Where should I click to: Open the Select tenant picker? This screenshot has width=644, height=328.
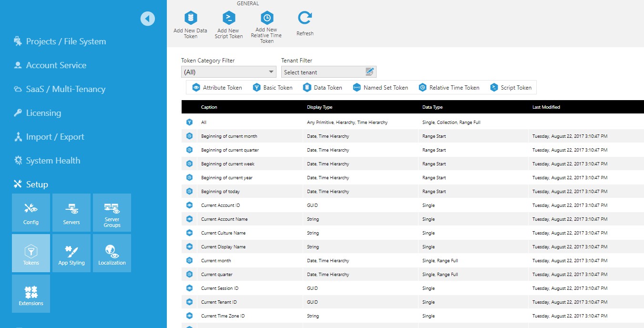328,72
